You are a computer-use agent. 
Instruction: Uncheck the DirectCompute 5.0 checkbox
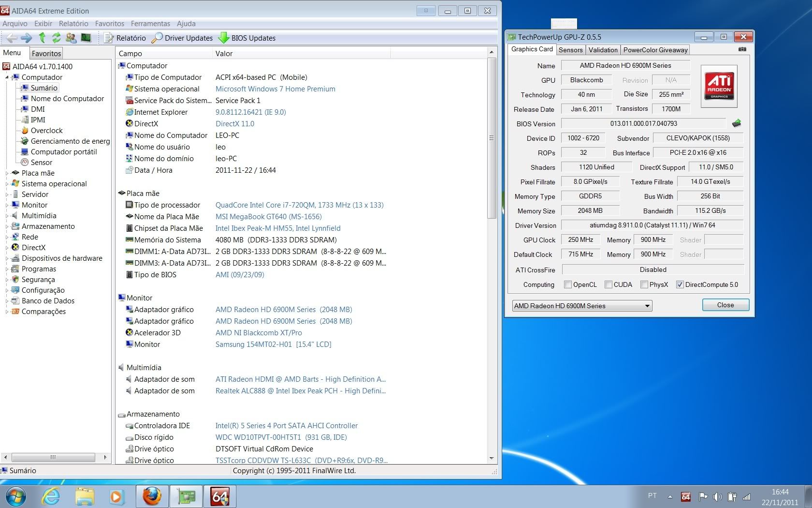(680, 284)
